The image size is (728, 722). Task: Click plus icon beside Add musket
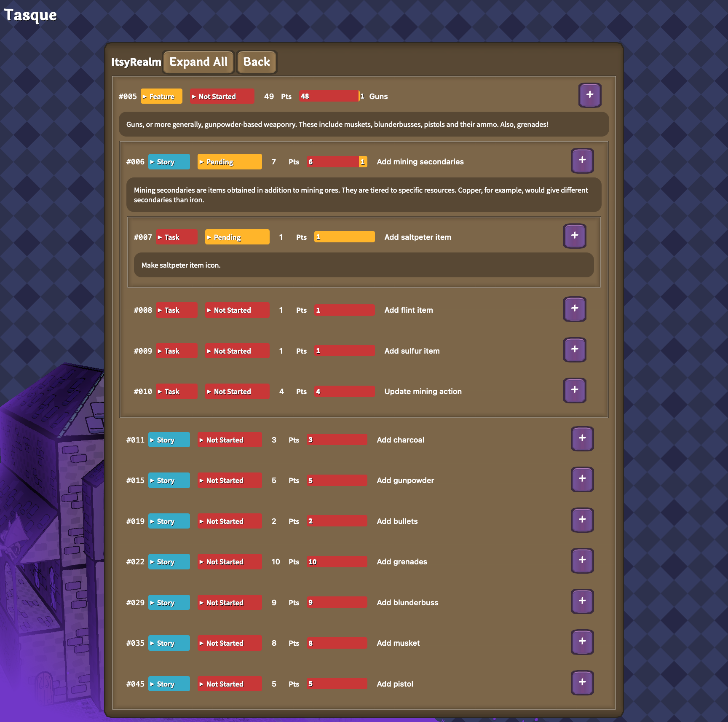pyautogui.click(x=582, y=641)
